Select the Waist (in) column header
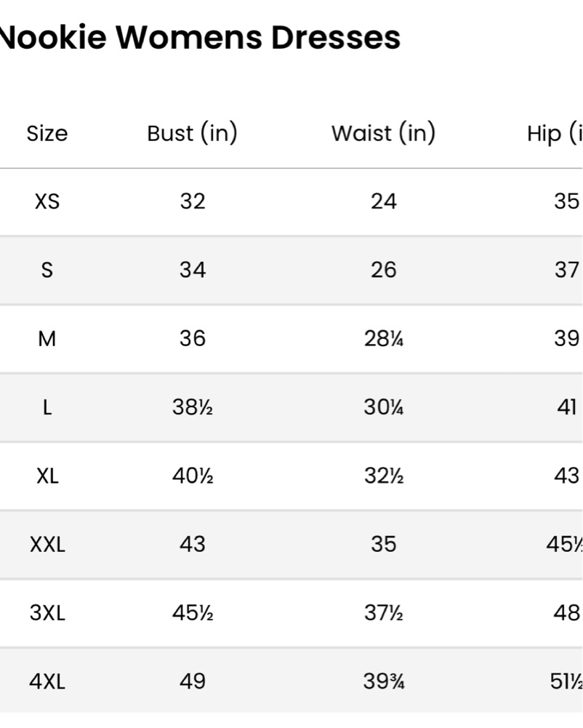This screenshot has width=583, height=728. [383, 133]
